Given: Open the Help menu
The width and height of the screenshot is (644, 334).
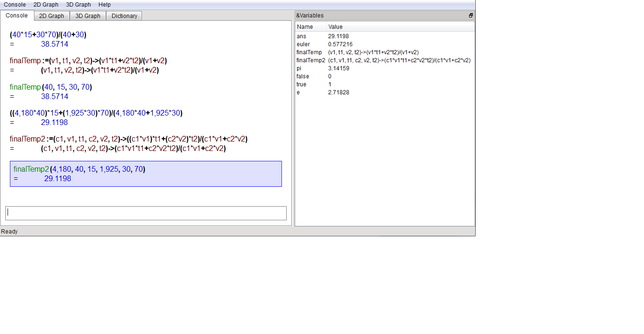Looking at the screenshot, I should click(105, 5).
